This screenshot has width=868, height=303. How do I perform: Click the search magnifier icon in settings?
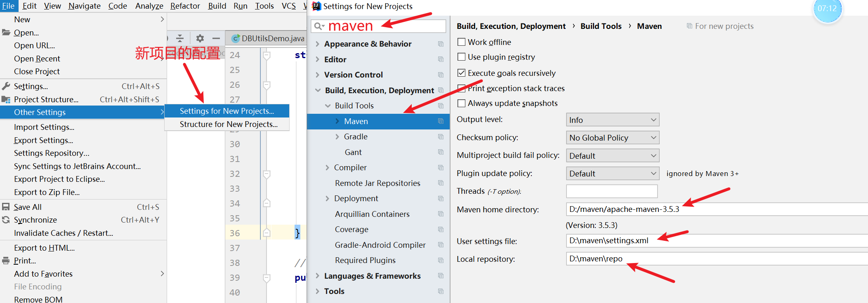point(319,26)
